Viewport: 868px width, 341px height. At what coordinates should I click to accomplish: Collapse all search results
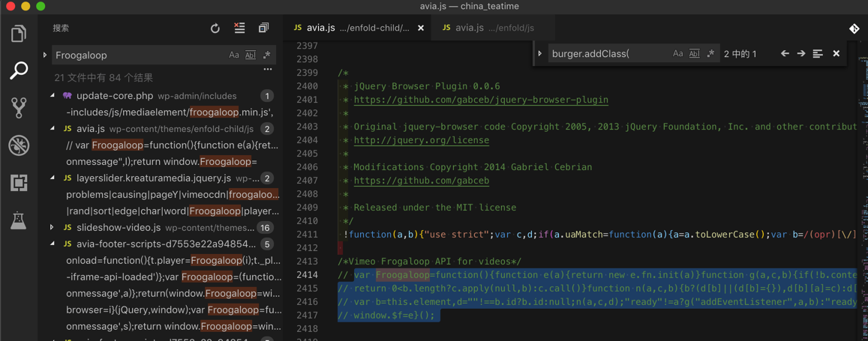(263, 28)
